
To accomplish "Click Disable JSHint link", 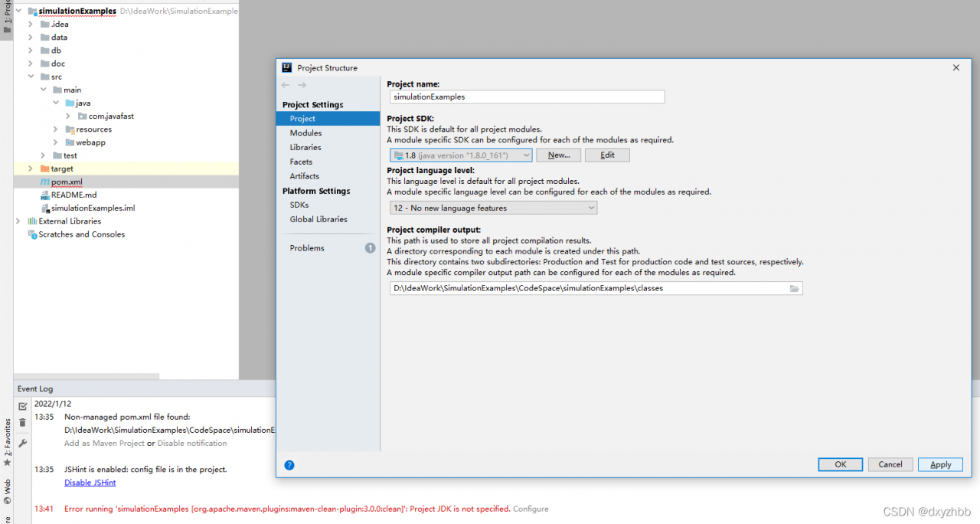I will pyautogui.click(x=90, y=483).
